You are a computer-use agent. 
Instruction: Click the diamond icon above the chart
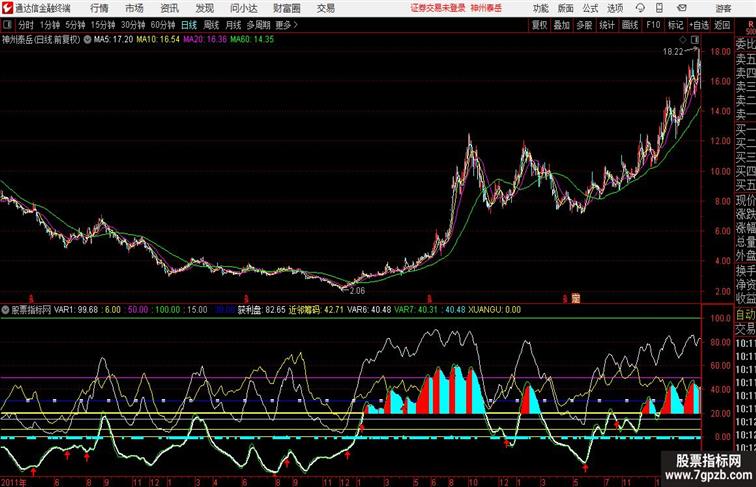[x=683, y=39]
